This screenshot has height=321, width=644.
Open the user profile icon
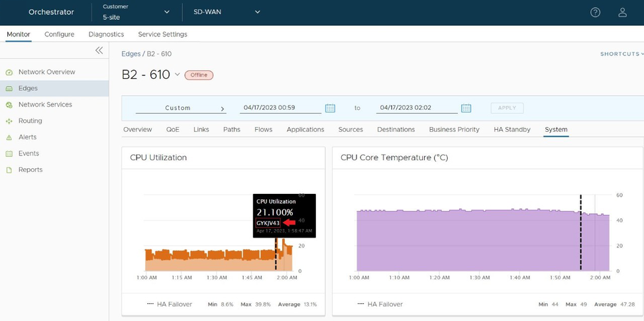click(x=622, y=13)
